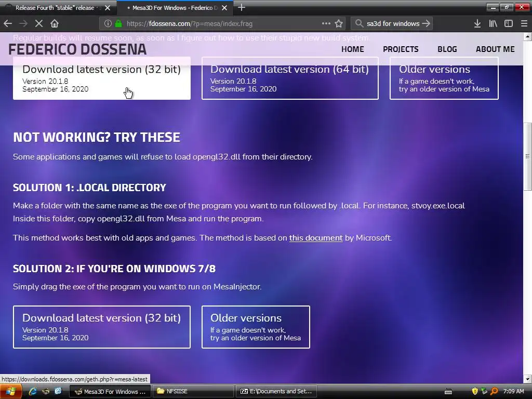
Task: Download MesaInjector latest version 32 bit
Action: click(102, 327)
